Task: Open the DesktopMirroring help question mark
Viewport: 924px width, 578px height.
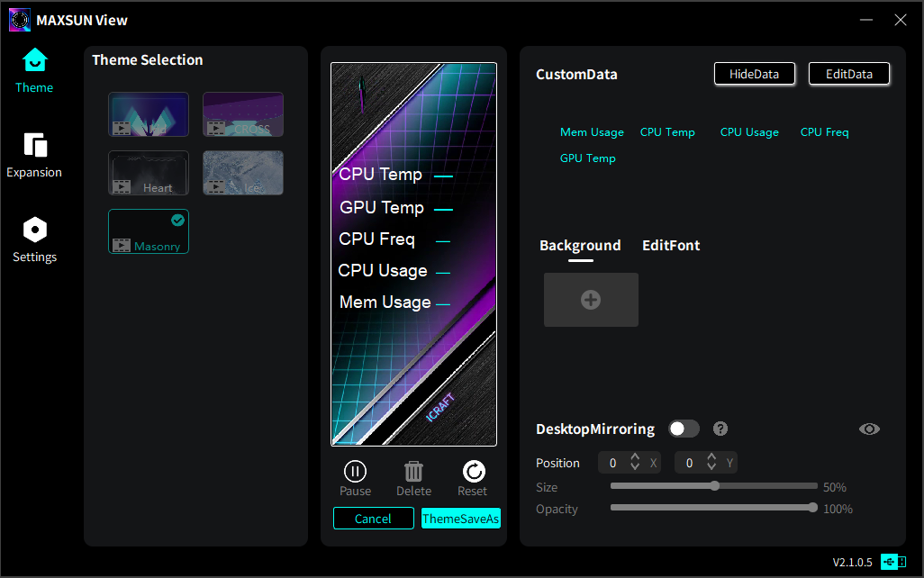Action: (x=720, y=429)
